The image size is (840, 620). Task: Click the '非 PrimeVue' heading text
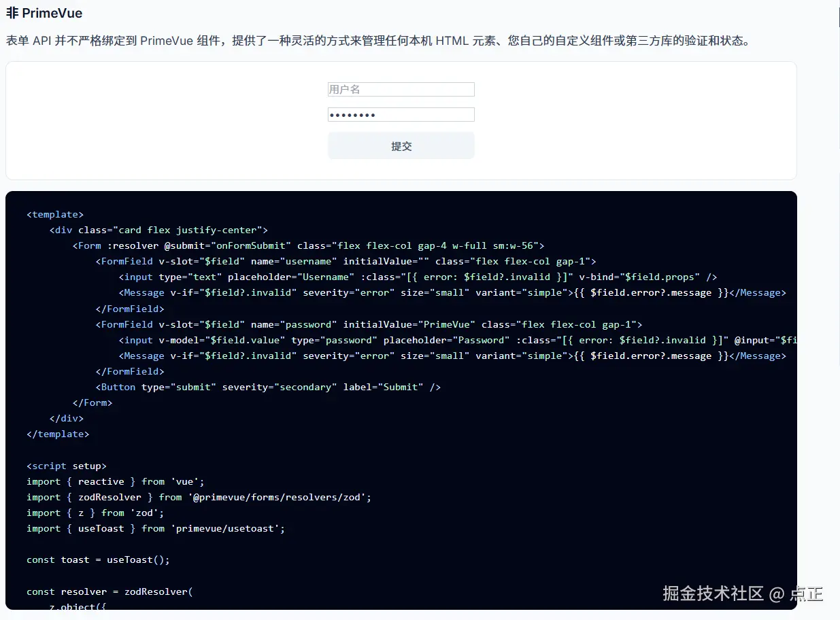[x=44, y=13]
